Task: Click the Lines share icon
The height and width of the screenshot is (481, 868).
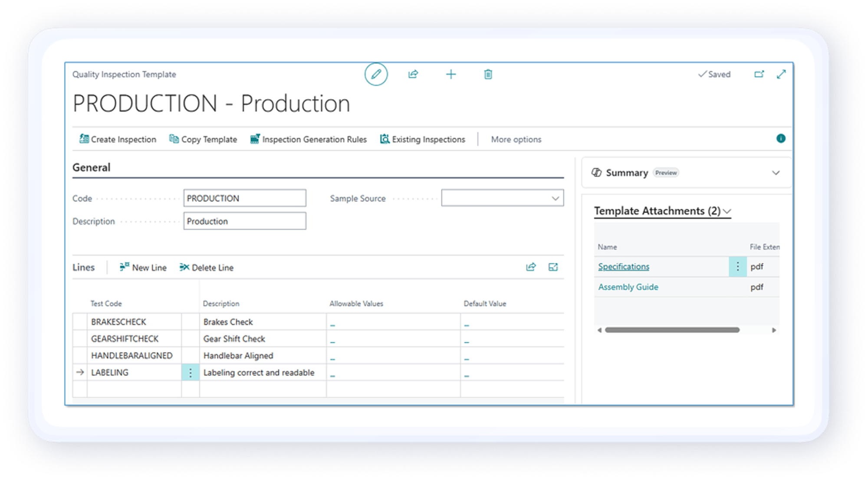Action: 531,267
